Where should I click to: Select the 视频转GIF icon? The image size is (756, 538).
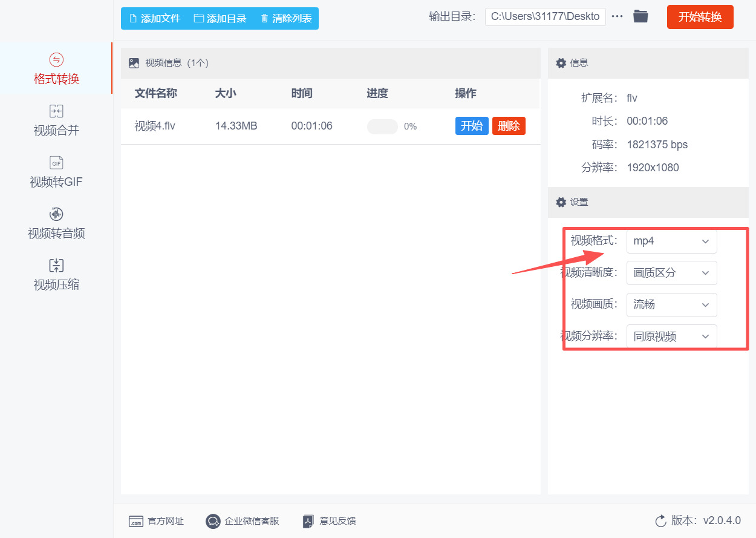tap(56, 163)
